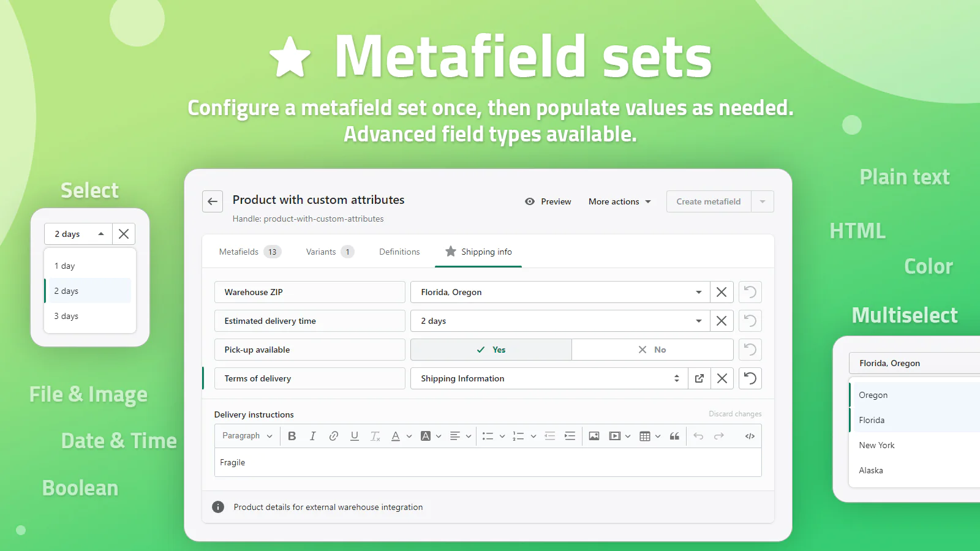Insert an image into Delivery instructions
The width and height of the screenshot is (980, 551).
click(x=594, y=436)
